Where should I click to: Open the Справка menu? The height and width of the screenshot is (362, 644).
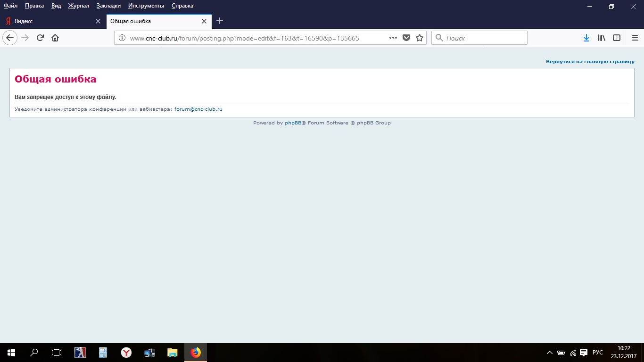tap(182, 6)
